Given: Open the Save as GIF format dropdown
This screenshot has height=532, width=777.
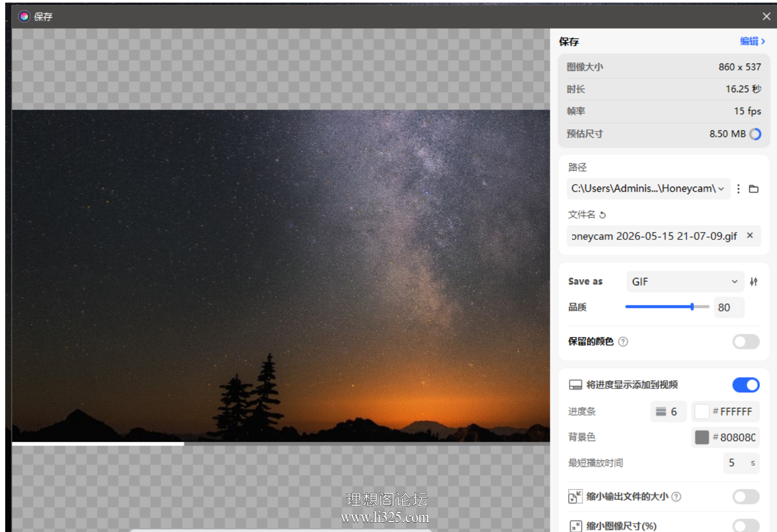Looking at the screenshot, I should tap(685, 282).
